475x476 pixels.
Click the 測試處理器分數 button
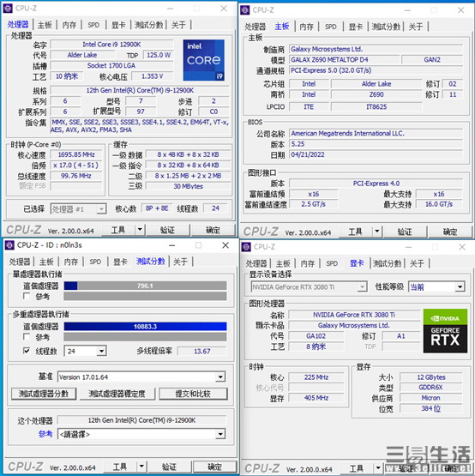tap(44, 394)
